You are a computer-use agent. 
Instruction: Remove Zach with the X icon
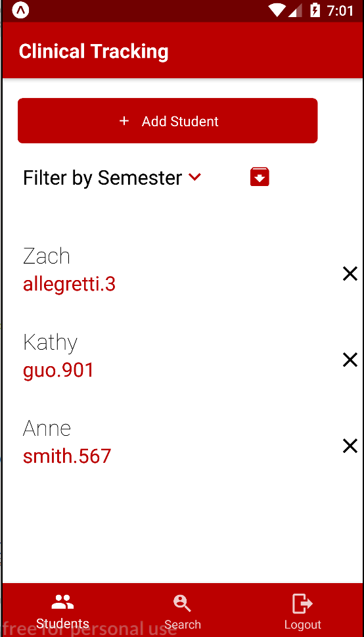[350, 274]
